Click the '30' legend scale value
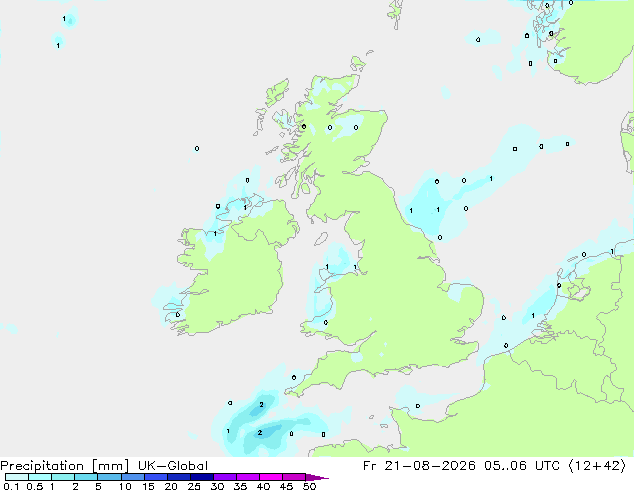 [217, 486]
